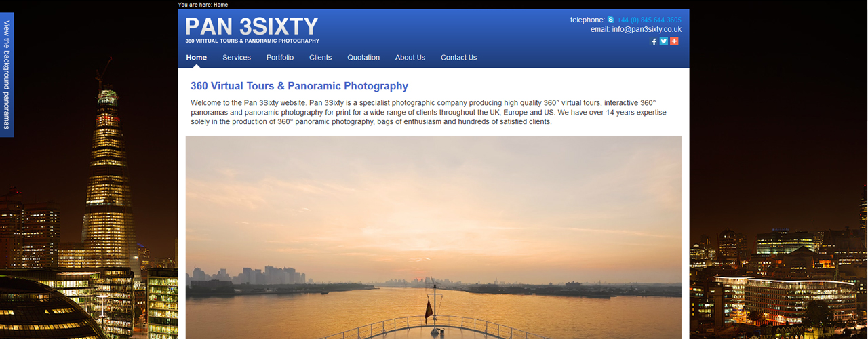The width and height of the screenshot is (868, 339).
Task: Select Quotation in the navigation bar
Action: [x=363, y=58]
